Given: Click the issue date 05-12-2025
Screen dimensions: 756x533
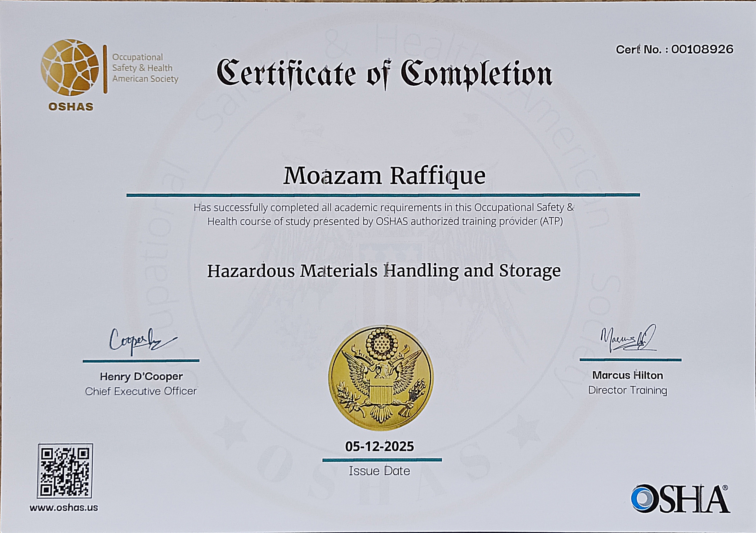Looking at the screenshot, I should click(380, 446).
